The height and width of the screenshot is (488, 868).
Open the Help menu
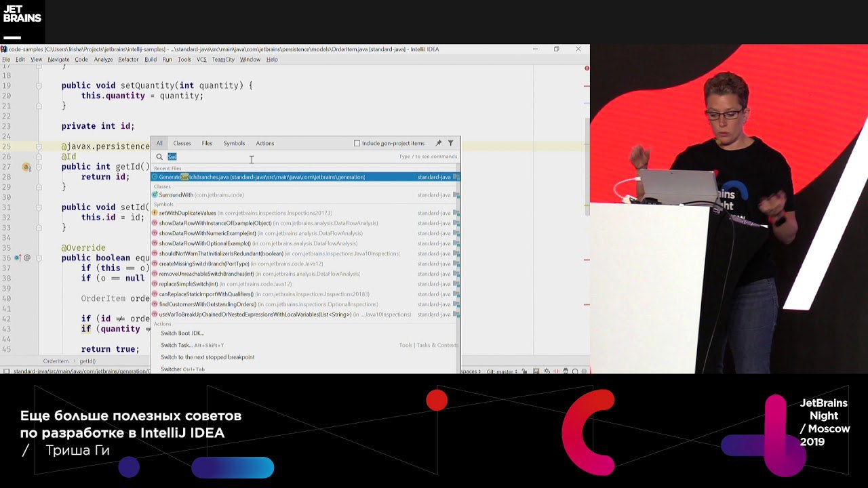272,60
